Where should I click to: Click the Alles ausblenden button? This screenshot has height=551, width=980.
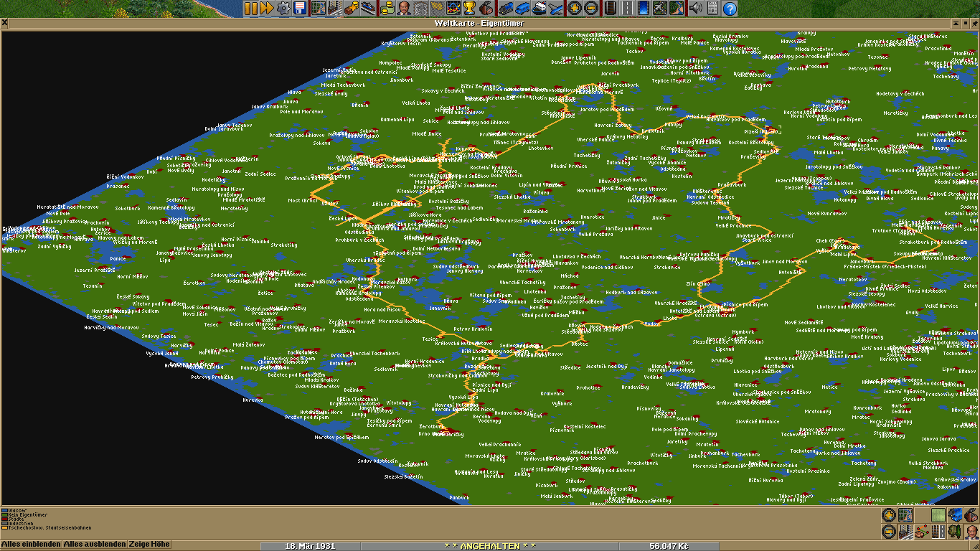(94, 545)
